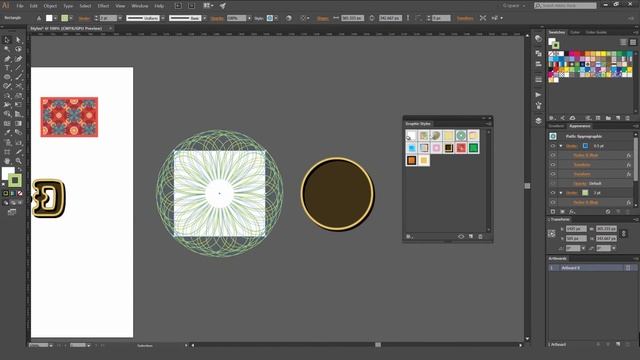The image size is (640, 360).
Task: Open Uniform variable width profile dropdown
Action: [163, 18]
